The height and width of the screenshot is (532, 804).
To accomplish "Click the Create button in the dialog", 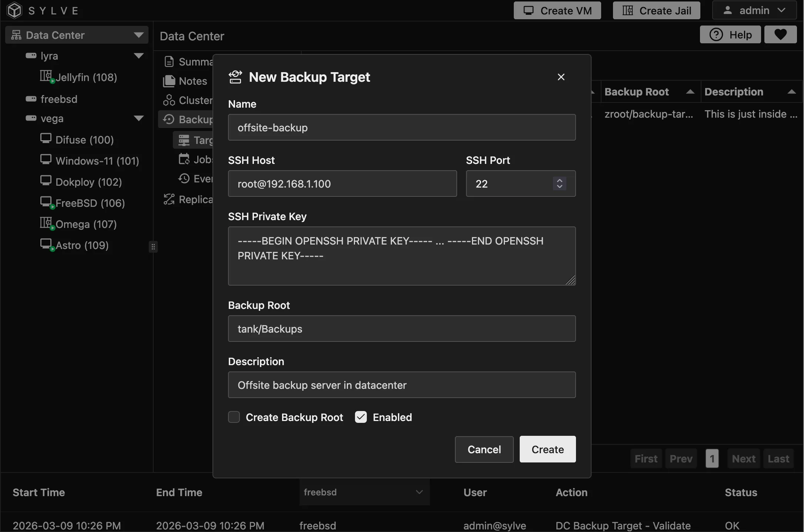I will pyautogui.click(x=547, y=449).
